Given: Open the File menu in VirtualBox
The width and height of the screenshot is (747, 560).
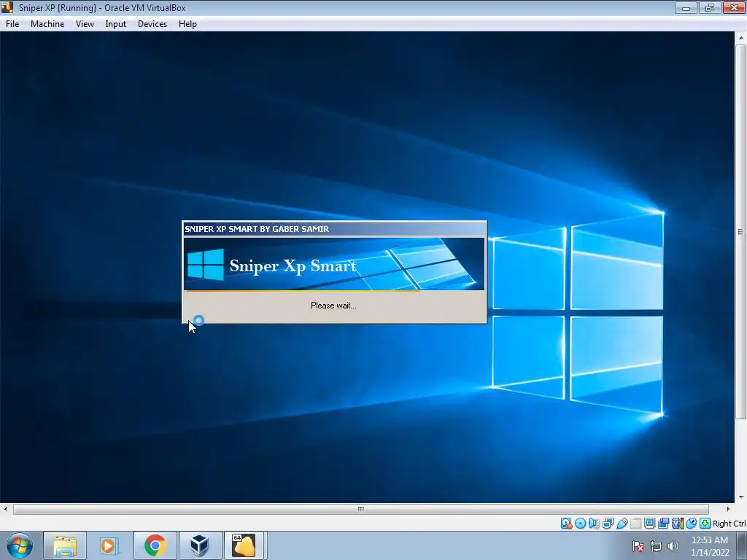Looking at the screenshot, I should (x=12, y=24).
